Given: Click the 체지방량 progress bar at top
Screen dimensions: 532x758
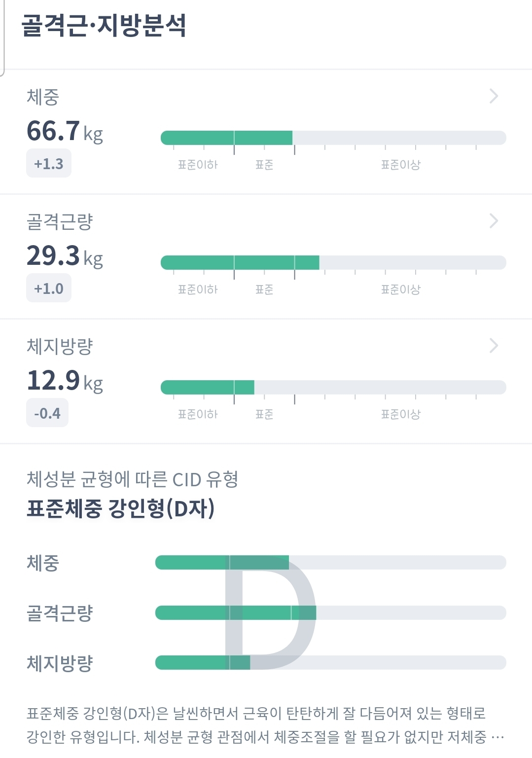Looking at the screenshot, I should [x=333, y=387].
